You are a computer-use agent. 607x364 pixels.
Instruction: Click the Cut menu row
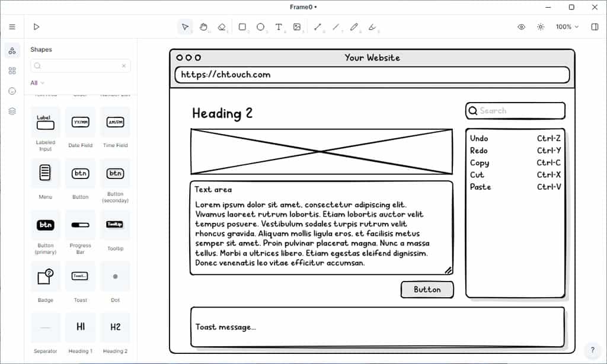pos(515,175)
